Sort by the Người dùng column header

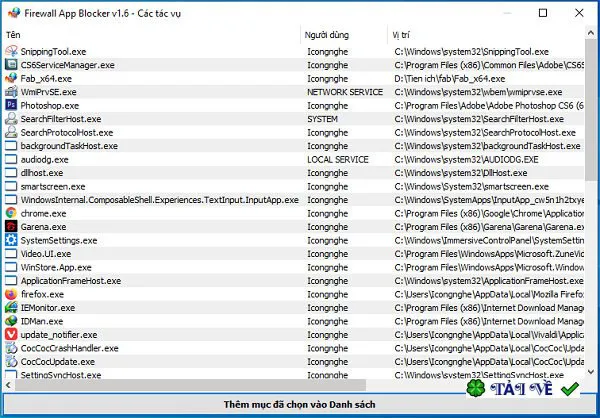pos(344,35)
